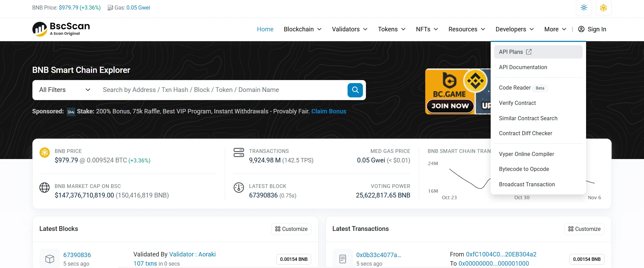
Task: Click the address search input field
Action: (221, 90)
